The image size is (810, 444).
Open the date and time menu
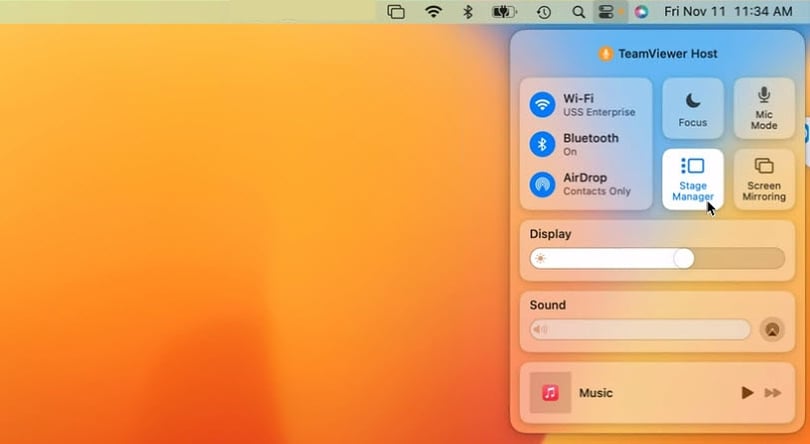tap(728, 12)
